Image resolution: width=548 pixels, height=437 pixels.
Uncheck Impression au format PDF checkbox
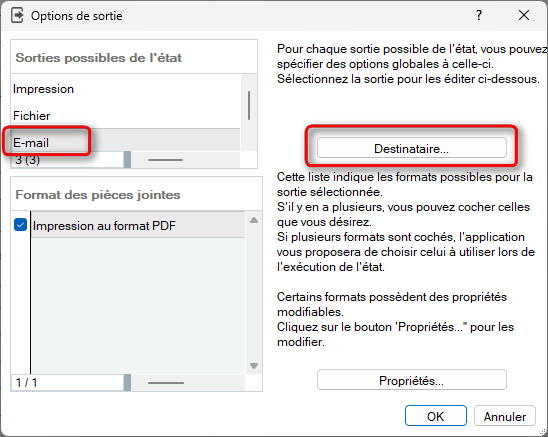[21, 225]
